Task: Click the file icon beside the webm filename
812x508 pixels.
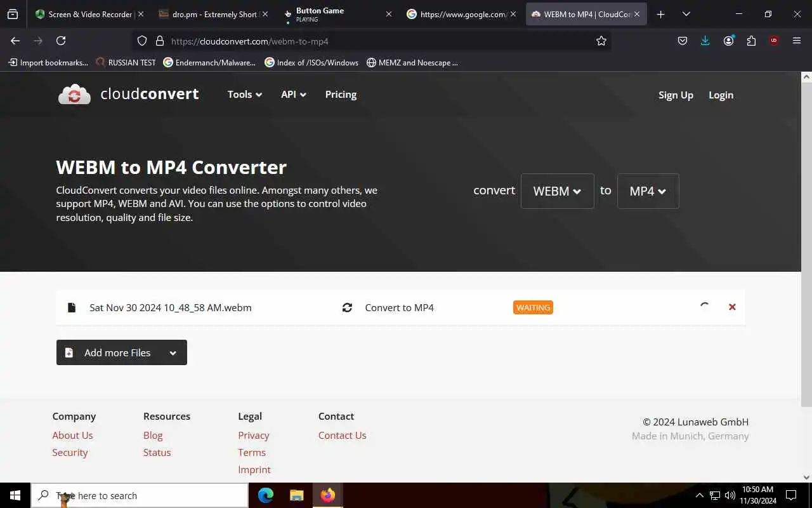Action: 72,307
